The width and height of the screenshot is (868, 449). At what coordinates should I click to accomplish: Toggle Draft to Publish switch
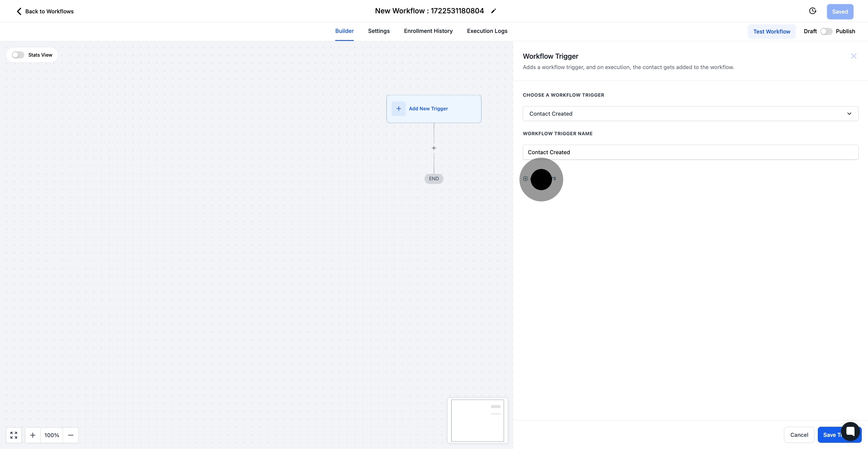coord(826,31)
